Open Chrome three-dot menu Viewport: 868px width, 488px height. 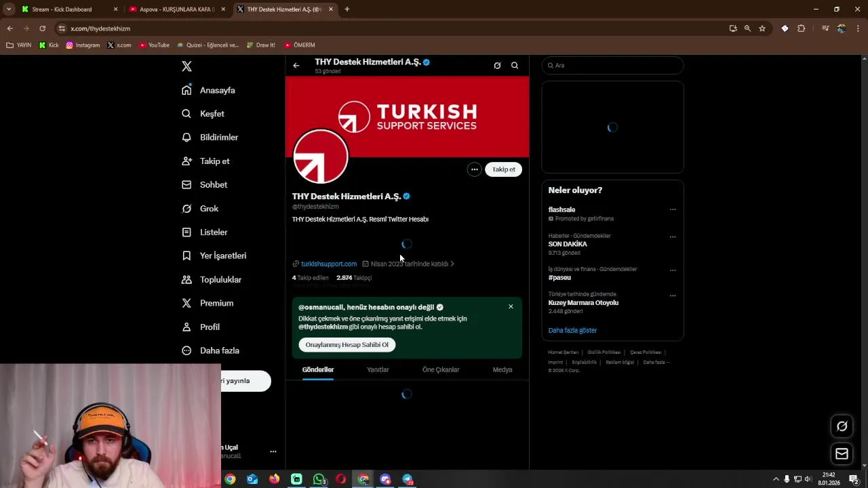click(x=859, y=28)
